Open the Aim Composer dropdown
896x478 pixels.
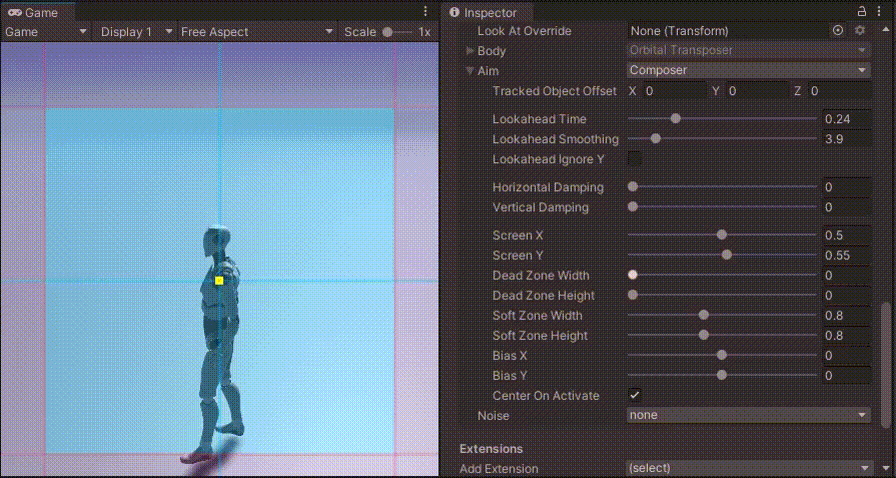tap(749, 70)
